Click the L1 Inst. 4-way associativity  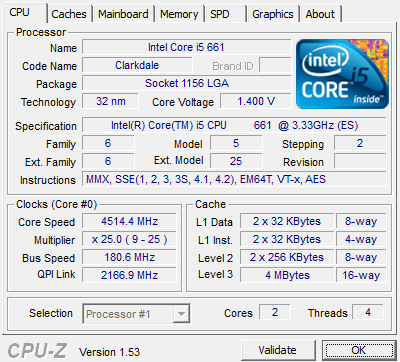click(x=361, y=239)
